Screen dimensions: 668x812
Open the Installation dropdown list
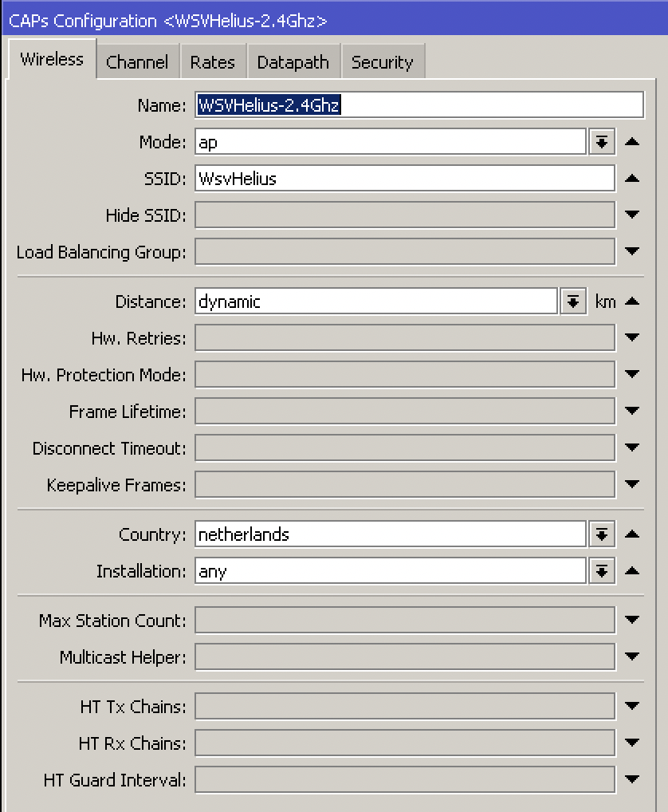[601, 570]
